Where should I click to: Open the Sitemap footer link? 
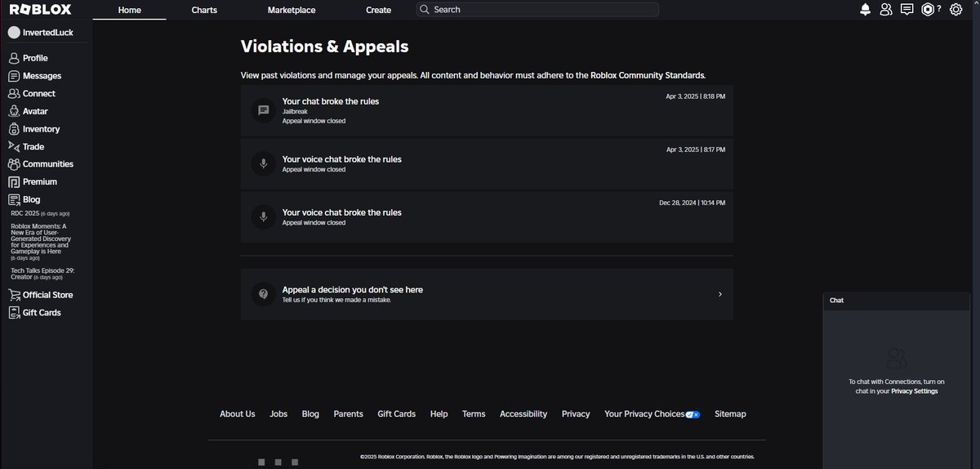click(730, 414)
